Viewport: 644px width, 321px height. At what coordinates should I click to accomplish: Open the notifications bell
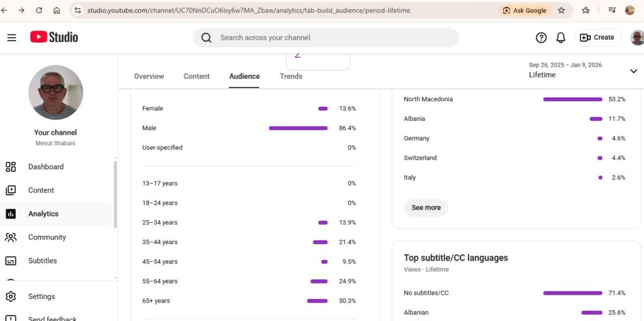click(x=560, y=38)
